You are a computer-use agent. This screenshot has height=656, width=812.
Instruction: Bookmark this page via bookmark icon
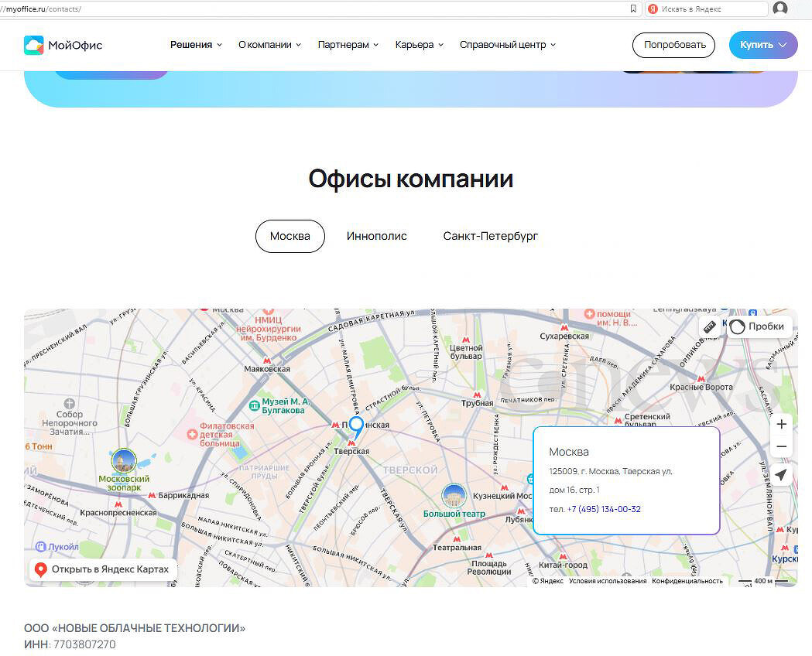click(x=633, y=9)
